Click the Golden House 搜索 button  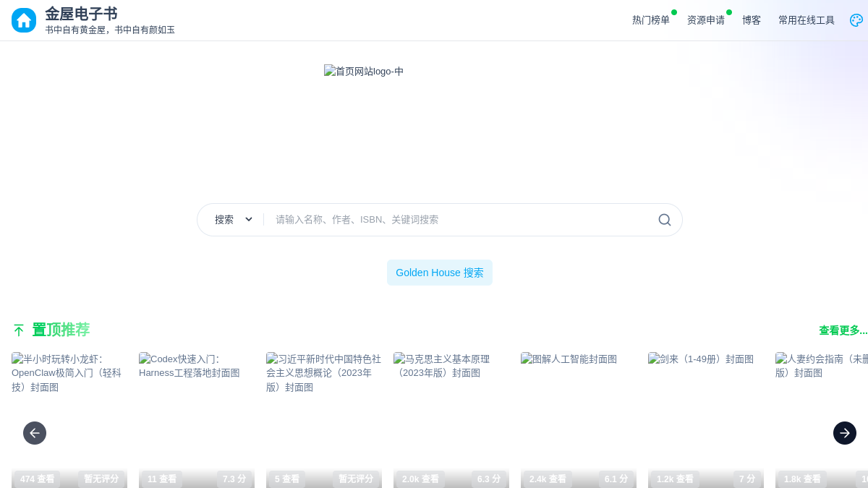point(440,273)
